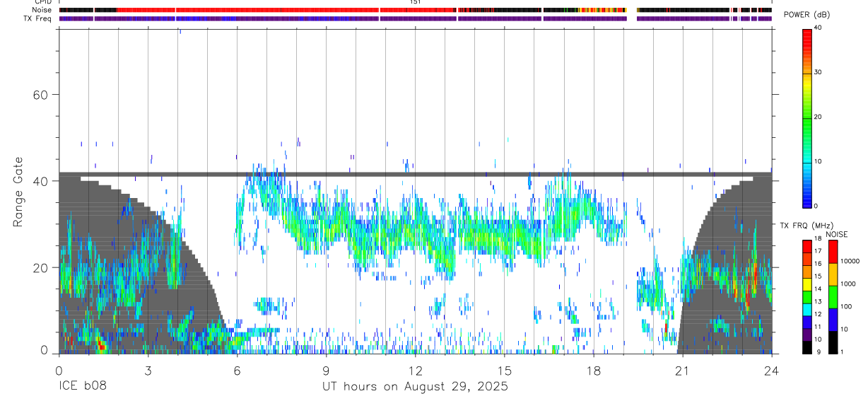
Task: Click the POWER (dB) colorbar title
Action: (x=807, y=15)
